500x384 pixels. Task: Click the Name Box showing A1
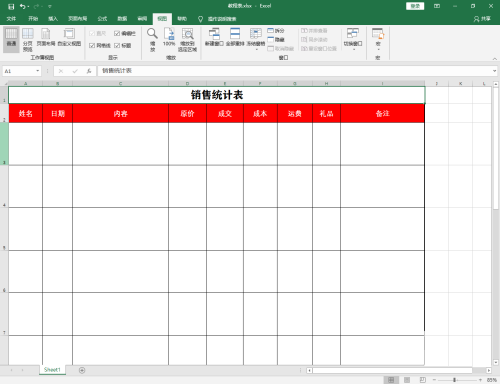pos(19,71)
